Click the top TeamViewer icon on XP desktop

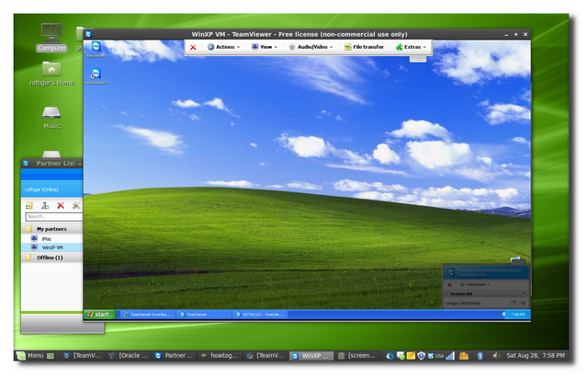pos(96,47)
